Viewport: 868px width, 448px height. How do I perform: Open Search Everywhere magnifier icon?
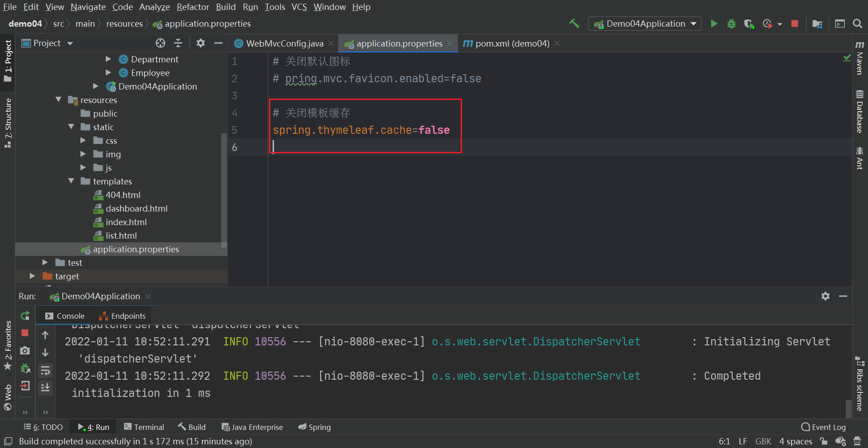(857, 24)
